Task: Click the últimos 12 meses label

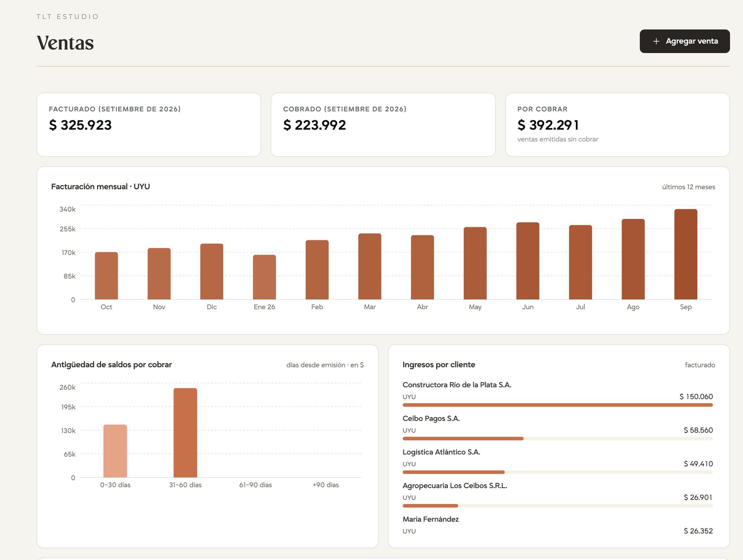Action: coord(688,187)
